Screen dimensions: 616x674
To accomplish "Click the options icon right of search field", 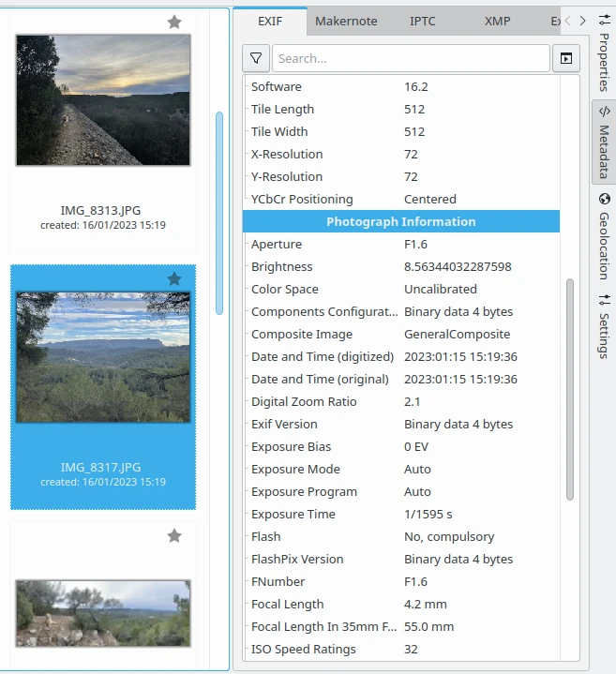I will coord(565,58).
